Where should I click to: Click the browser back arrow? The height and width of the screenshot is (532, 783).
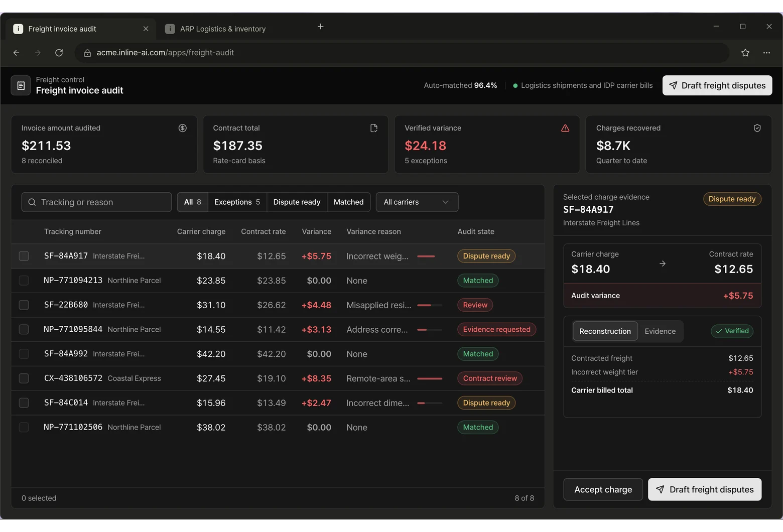[x=17, y=53]
